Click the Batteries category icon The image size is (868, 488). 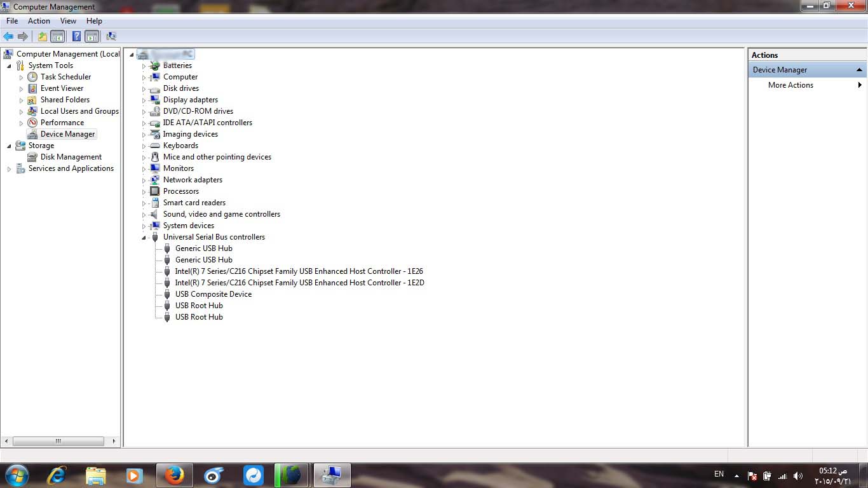(154, 65)
